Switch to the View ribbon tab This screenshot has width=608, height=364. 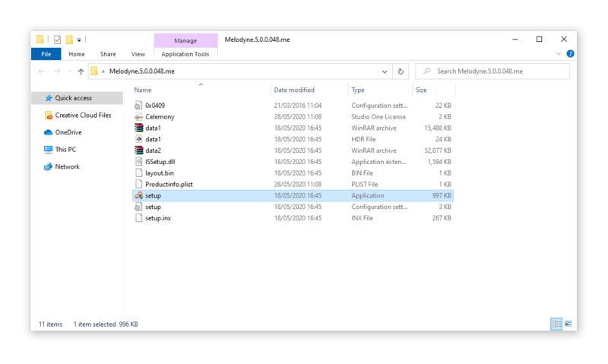[x=138, y=54]
